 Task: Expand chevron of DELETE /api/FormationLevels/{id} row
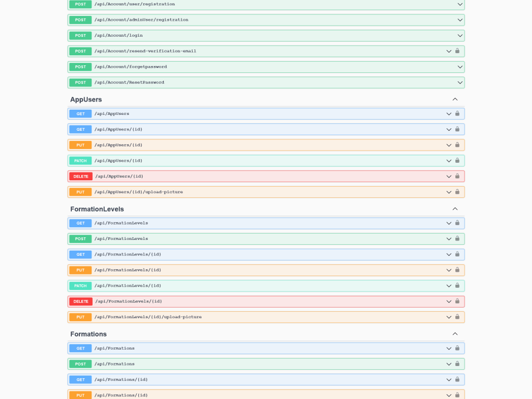pyautogui.click(x=448, y=301)
